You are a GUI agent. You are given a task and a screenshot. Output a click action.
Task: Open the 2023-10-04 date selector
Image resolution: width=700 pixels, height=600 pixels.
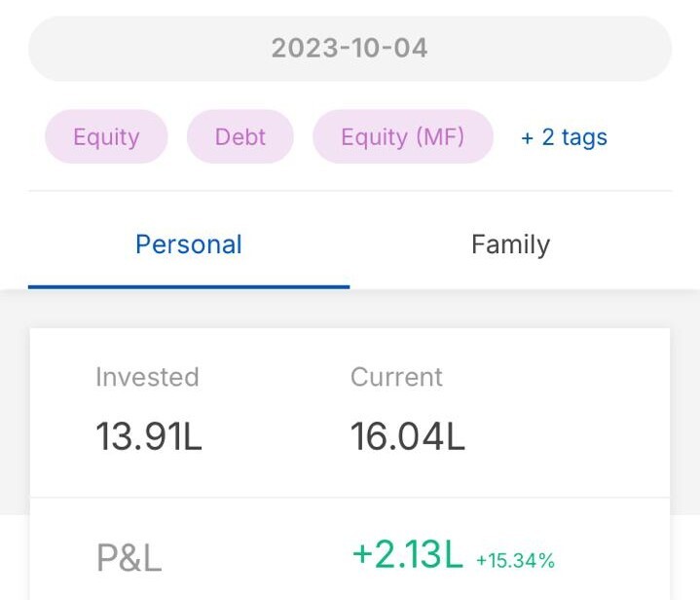coord(350,48)
